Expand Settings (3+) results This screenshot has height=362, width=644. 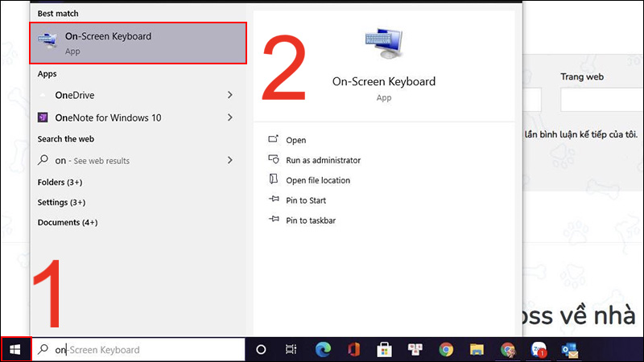62,203
